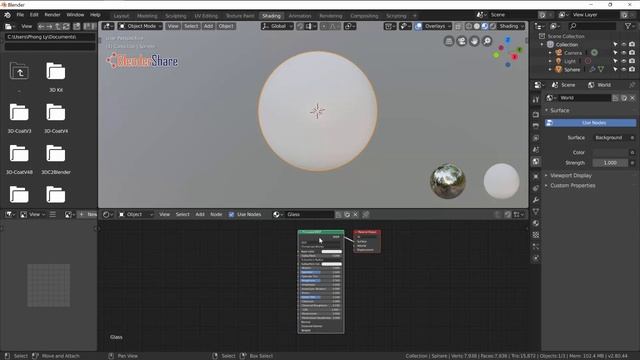The image size is (640, 360).
Task: Open the Scene properties tab icon
Action: click(536, 150)
